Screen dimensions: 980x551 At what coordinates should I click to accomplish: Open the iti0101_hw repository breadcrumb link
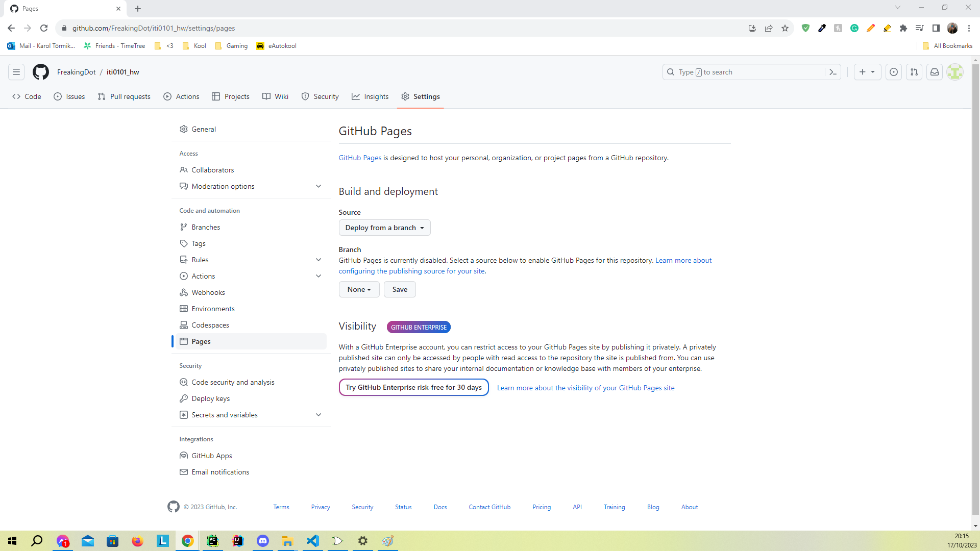click(123, 72)
